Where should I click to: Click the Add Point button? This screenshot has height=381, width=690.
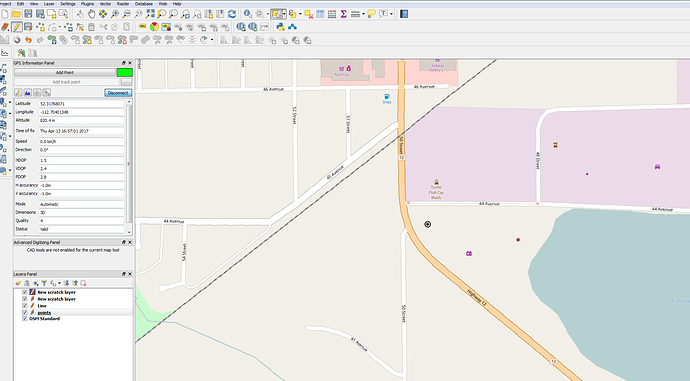coord(65,73)
